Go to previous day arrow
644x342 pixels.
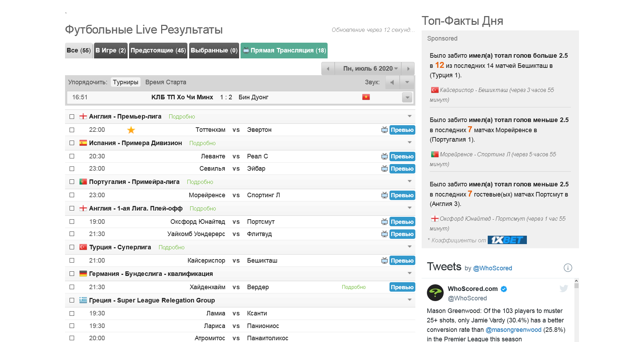point(328,69)
